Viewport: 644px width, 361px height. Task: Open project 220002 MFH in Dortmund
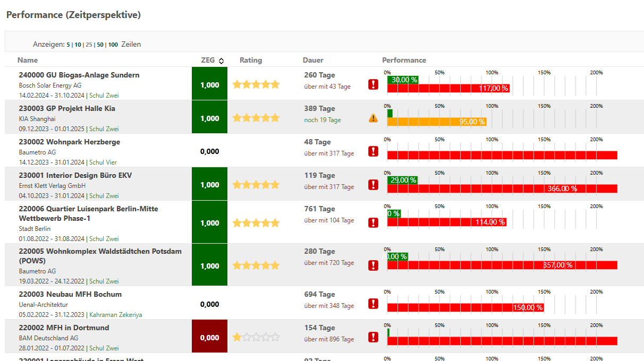(x=64, y=328)
